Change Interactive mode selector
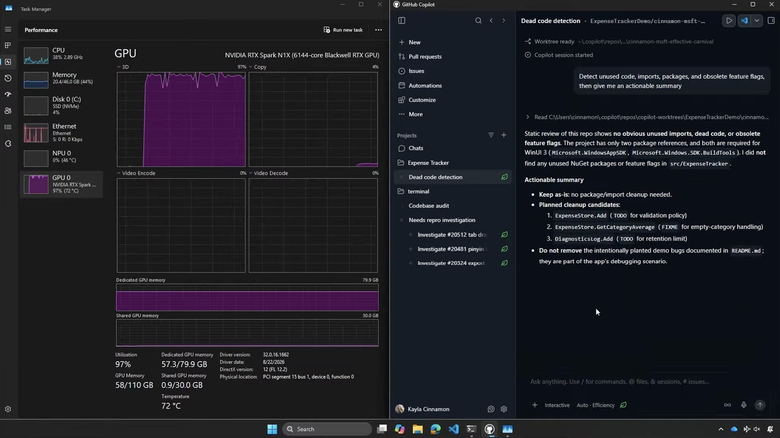 click(x=557, y=405)
